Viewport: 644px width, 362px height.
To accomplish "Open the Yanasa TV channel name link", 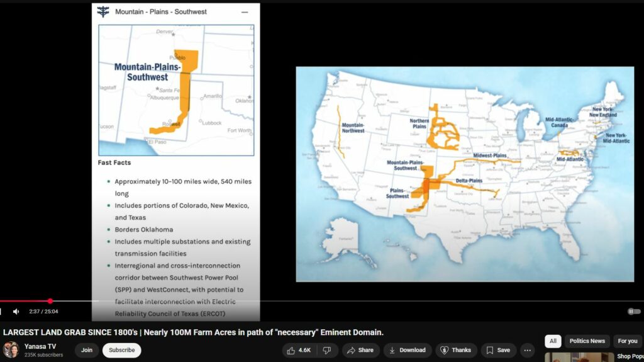I will [40, 346].
